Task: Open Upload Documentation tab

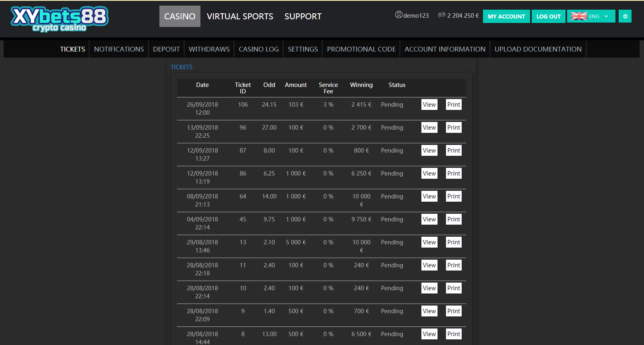Action: pyautogui.click(x=538, y=49)
